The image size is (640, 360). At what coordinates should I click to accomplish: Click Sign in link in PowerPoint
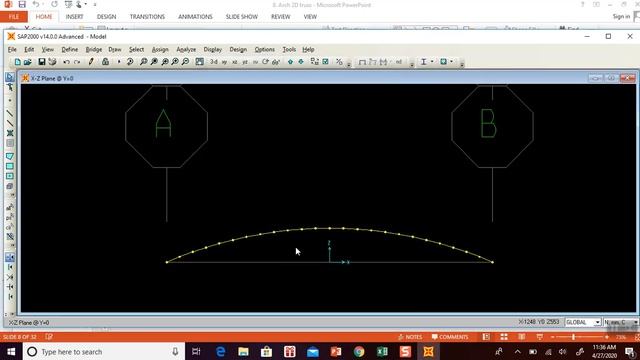point(621,16)
